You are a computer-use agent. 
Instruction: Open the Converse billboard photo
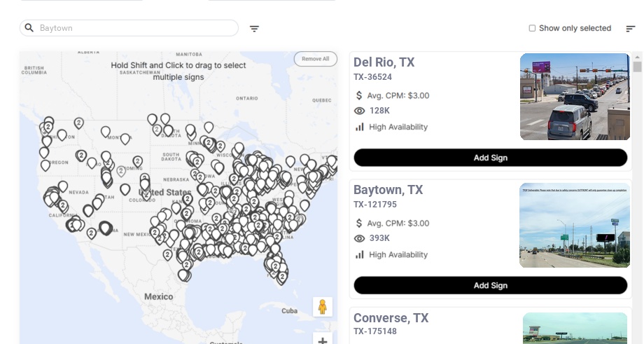575,328
